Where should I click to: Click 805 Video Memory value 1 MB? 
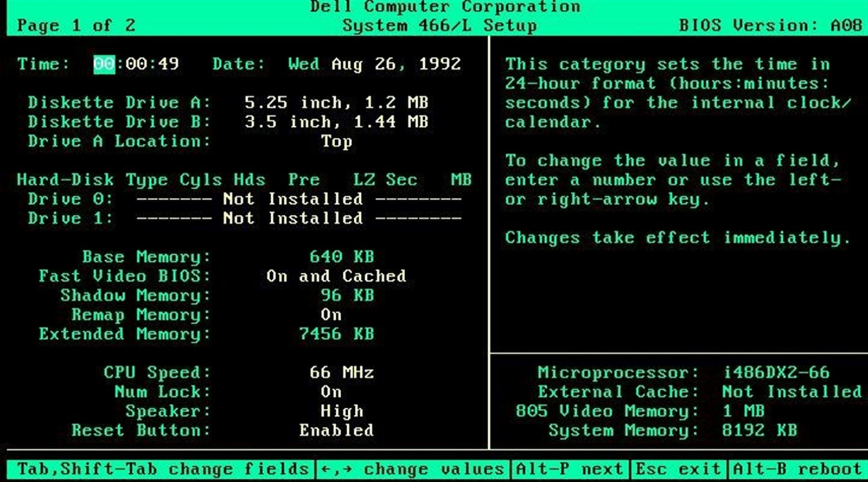click(743, 411)
